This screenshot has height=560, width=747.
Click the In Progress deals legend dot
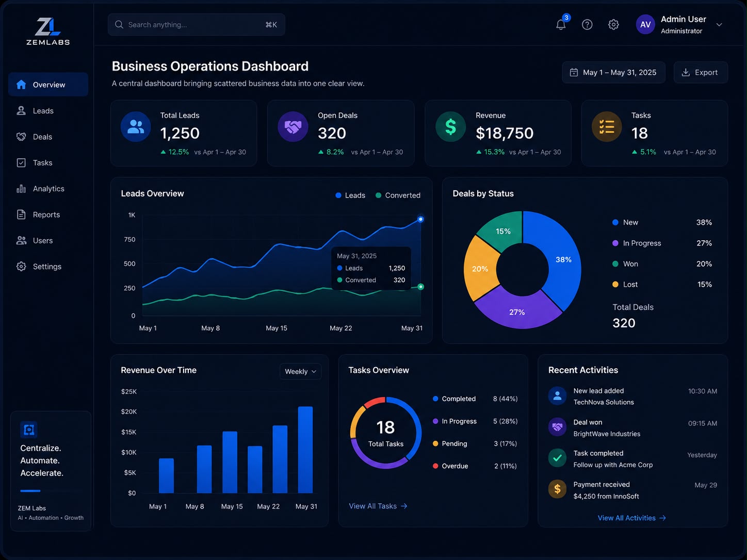click(615, 243)
